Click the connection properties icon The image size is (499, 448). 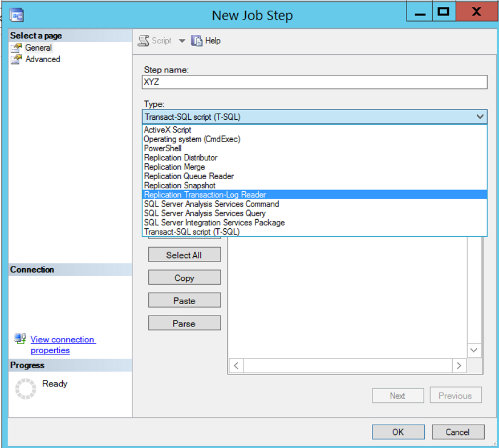pyautogui.click(x=20, y=338)
